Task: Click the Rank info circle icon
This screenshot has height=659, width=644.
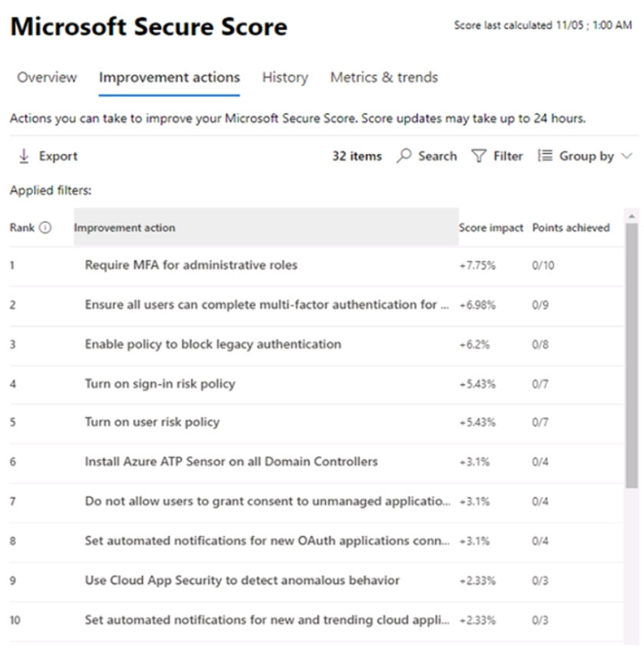Action: 45,228
